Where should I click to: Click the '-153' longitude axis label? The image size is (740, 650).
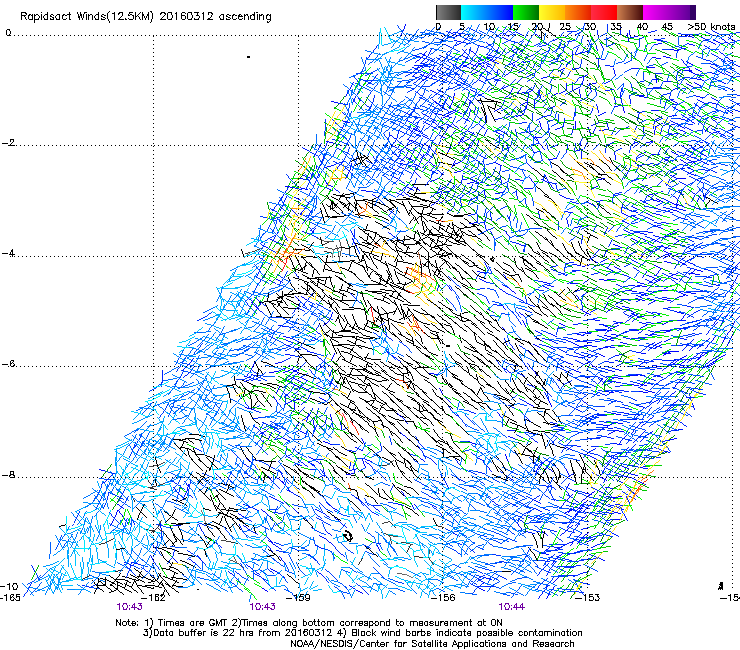click(x=589, y=598)
